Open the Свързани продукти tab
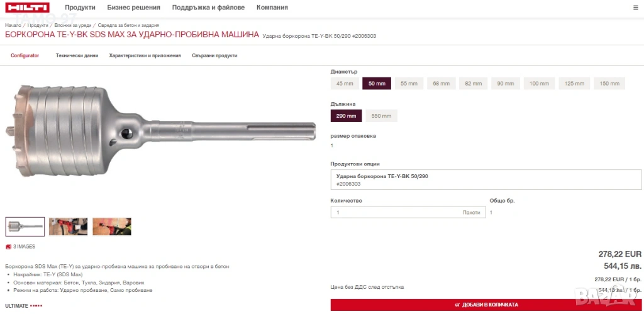The image size is (644, 314). point(214,55)
